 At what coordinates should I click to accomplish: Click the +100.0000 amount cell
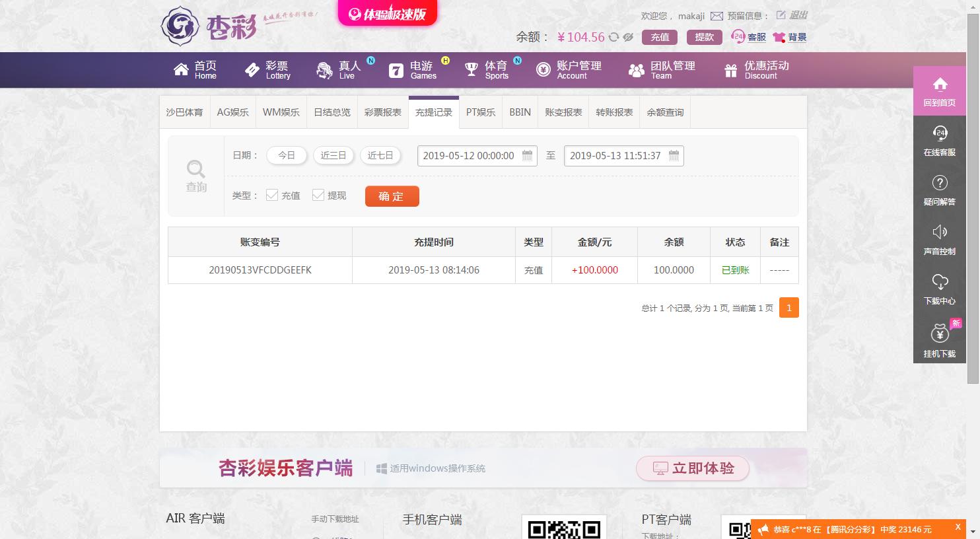pos(595,270)
